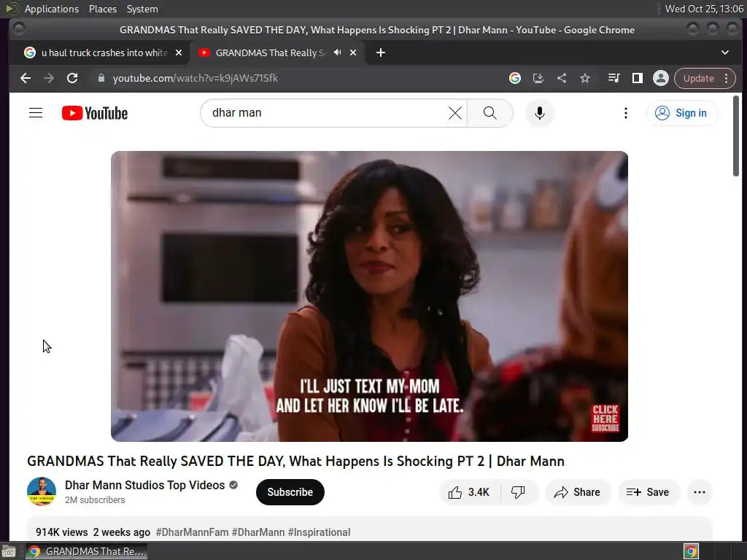
Task: Open the System menu
Action: (142, 9)
